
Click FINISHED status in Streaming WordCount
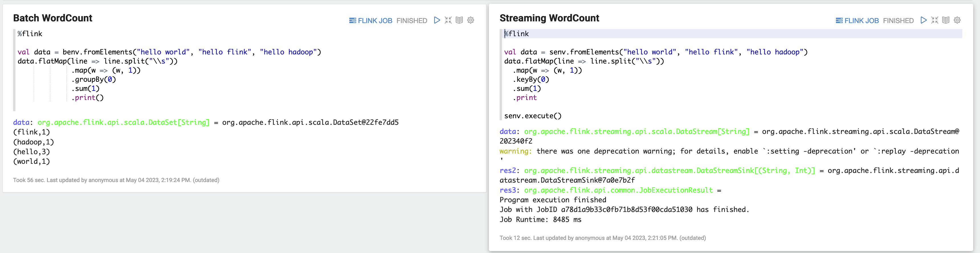(x=898, y=21)
